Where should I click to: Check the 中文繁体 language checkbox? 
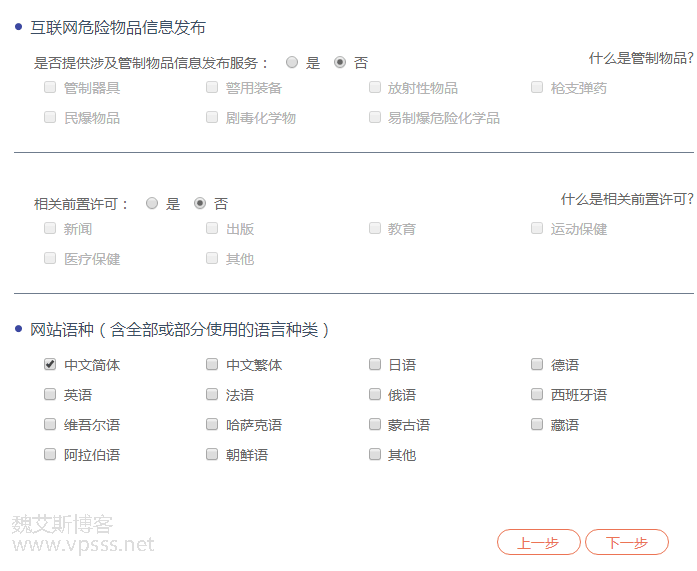(x=212, y=365)
